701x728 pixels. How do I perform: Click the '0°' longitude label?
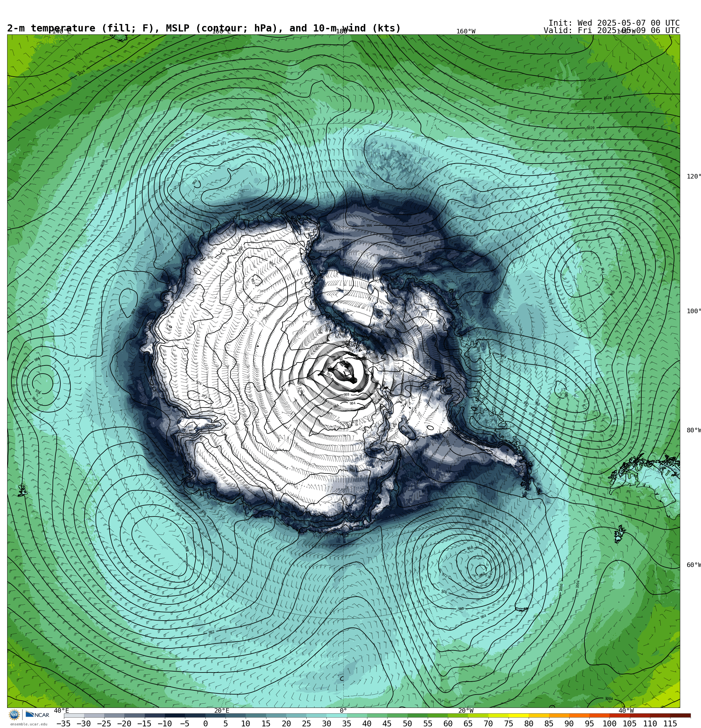[x=343, y=710]
